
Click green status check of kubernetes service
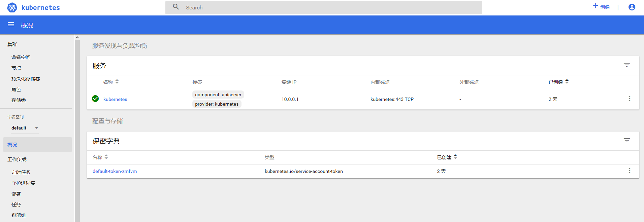(x=95, y=99)
